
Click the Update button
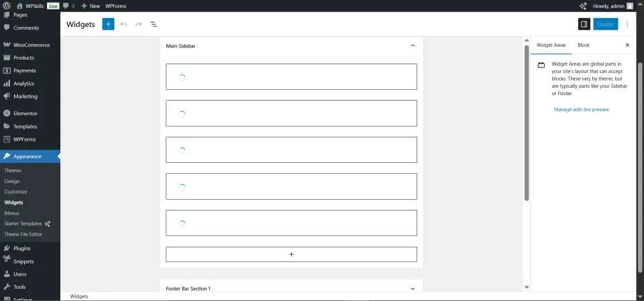pos(605,24)
